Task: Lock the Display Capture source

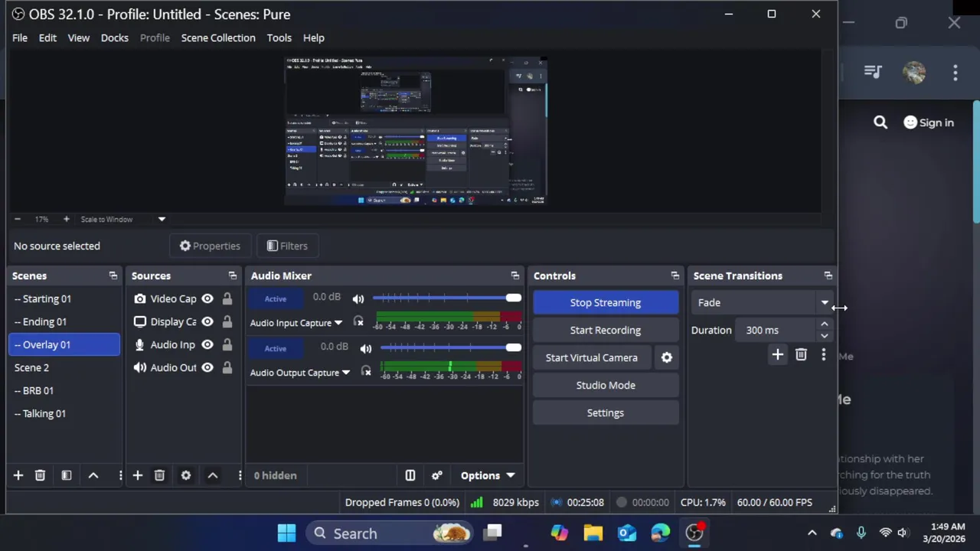Action: (227, 321)
